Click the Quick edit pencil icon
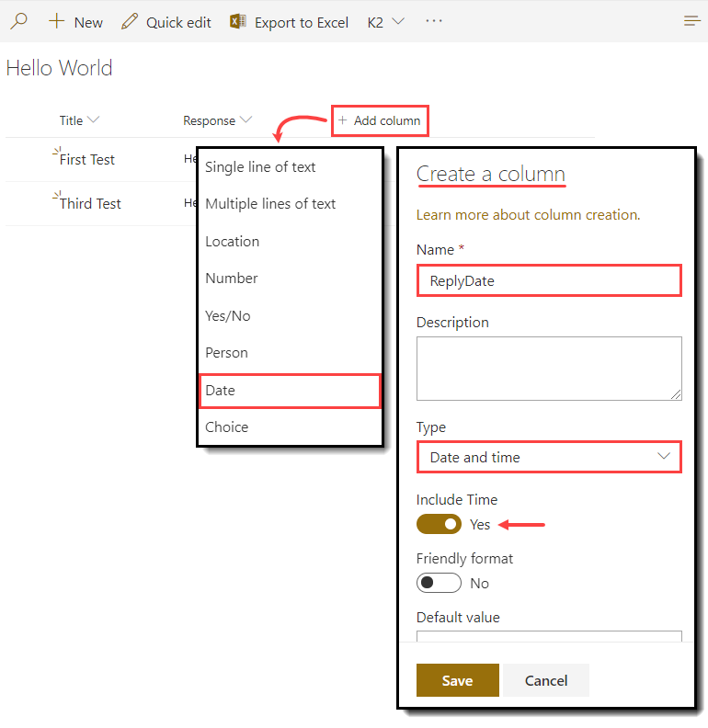708x728 pixels. (130, 21)
